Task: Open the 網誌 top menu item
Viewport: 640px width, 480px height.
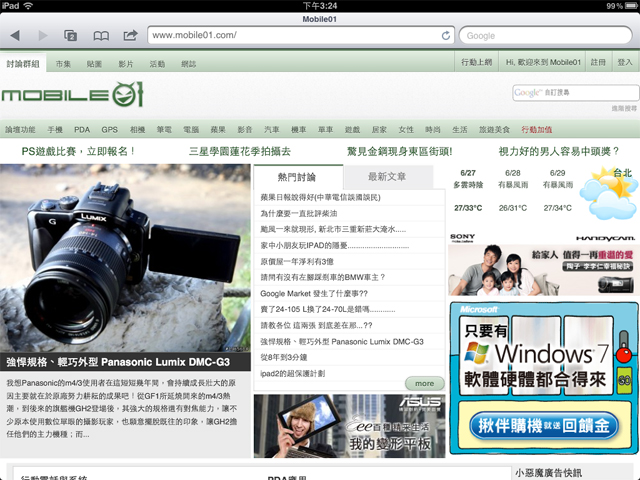Action: (189, 64)
